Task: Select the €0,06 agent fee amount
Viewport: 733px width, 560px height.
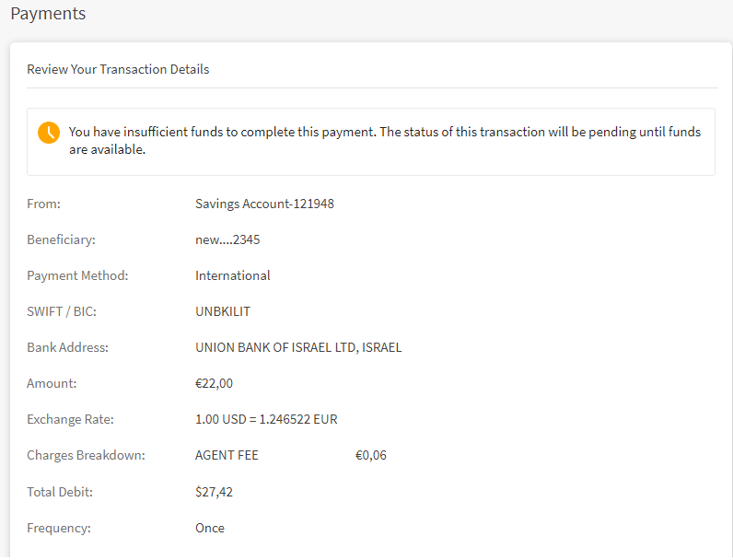Action: click(x=370, y=455)
